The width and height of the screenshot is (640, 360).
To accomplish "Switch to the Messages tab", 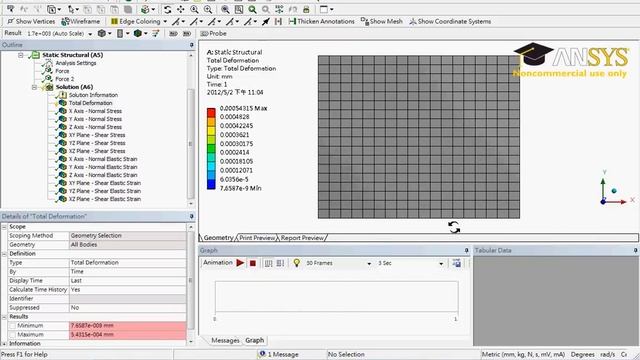I will pyautogui.click(x=225, y=340).
